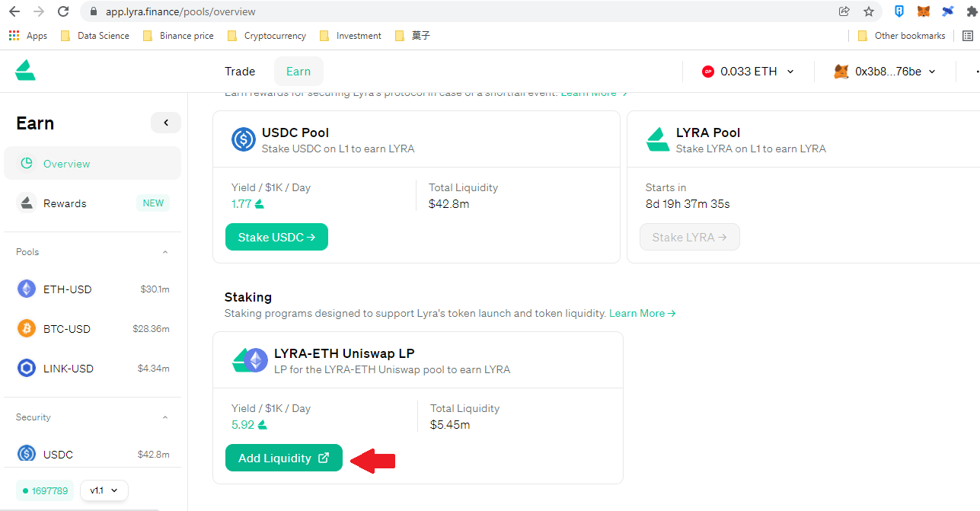Click the USDC Pool coin icon
Viewport: 980px width, 511px height.
pyautogui.click(x=244, y=140)
